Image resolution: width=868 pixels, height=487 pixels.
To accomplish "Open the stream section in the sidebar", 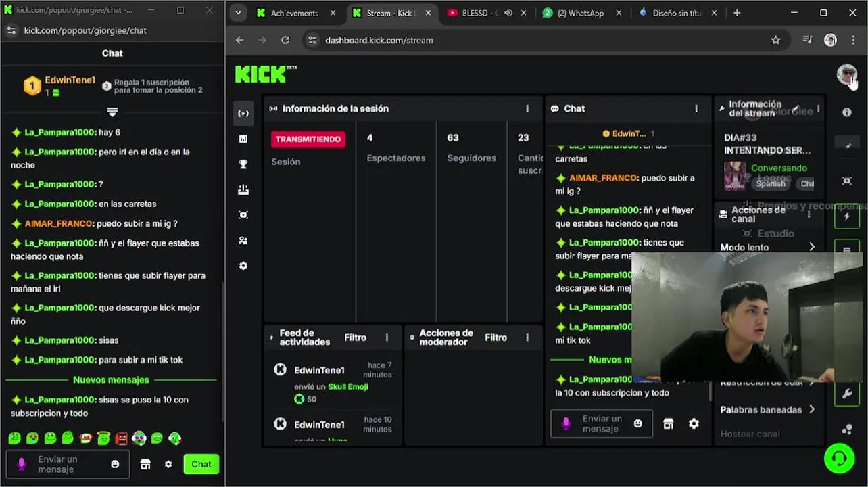I will [x=243, y=113].
